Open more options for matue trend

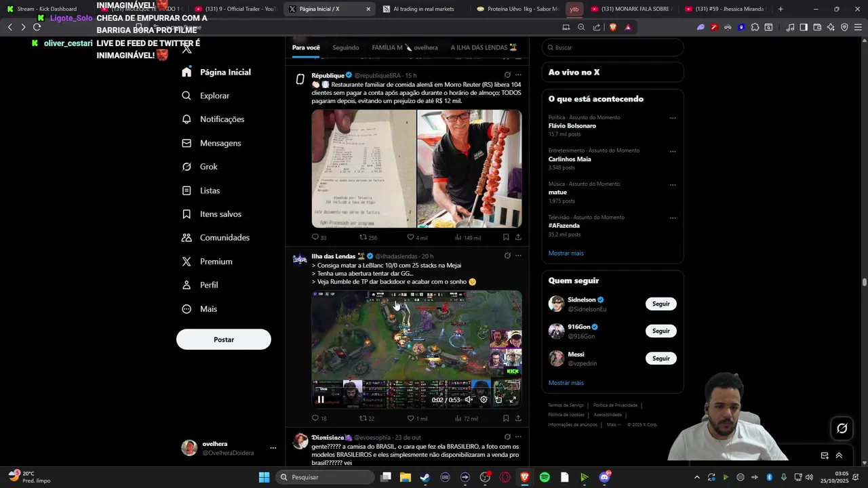coord(673,184)
